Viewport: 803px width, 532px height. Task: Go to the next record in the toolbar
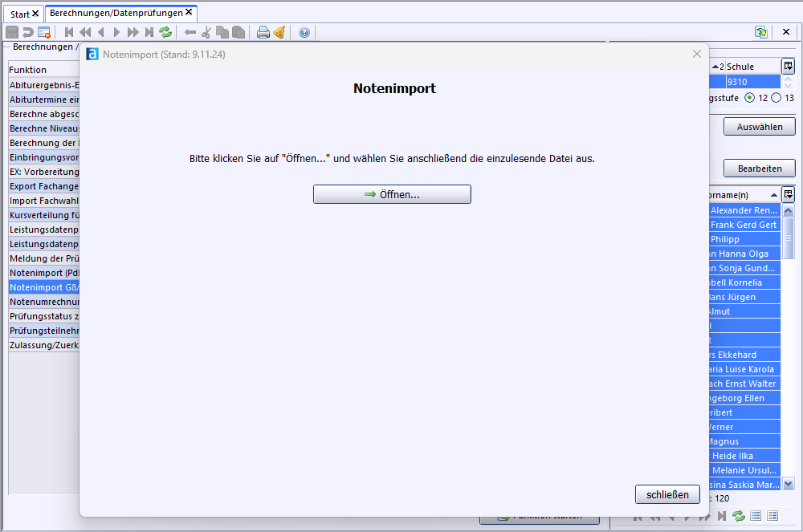(x=116, y=32)
